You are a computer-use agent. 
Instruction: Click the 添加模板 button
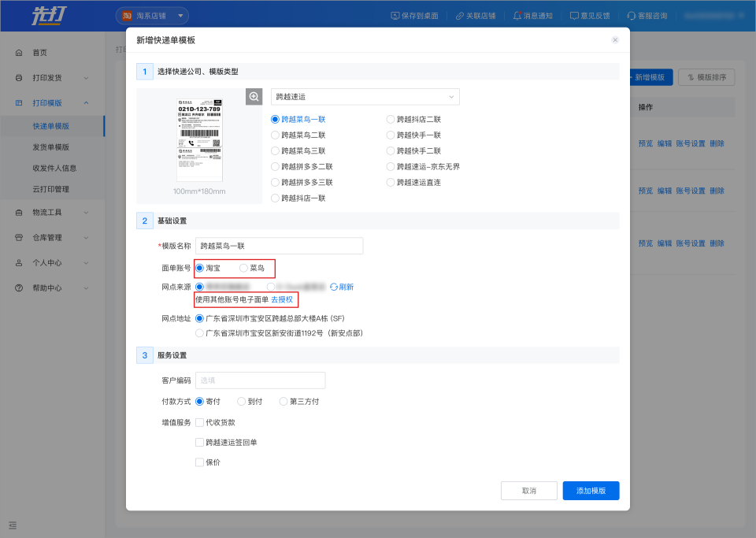(x=591, y=491)
